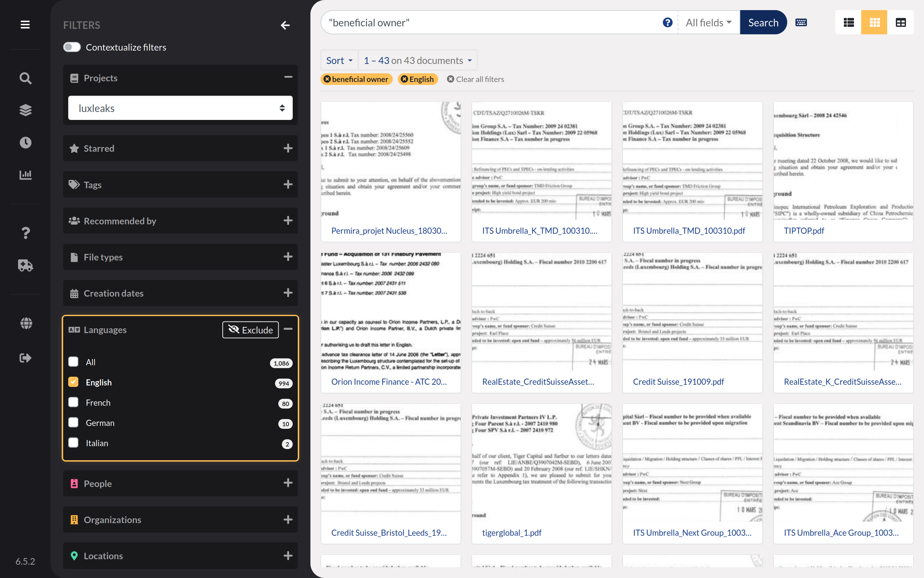The image size is (924, 578).
Task: Check the French language checkbox
Action: click(73, 402)
